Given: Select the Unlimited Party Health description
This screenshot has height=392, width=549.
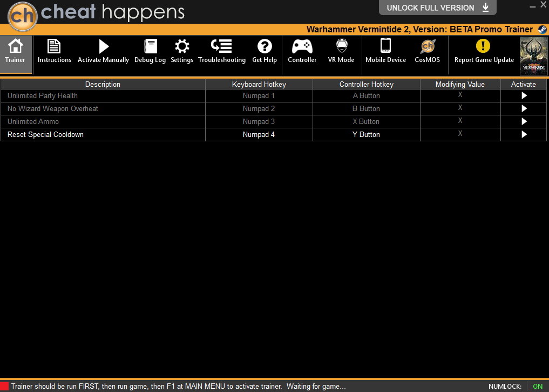Looking at the screenshot, I should [42, 95].
